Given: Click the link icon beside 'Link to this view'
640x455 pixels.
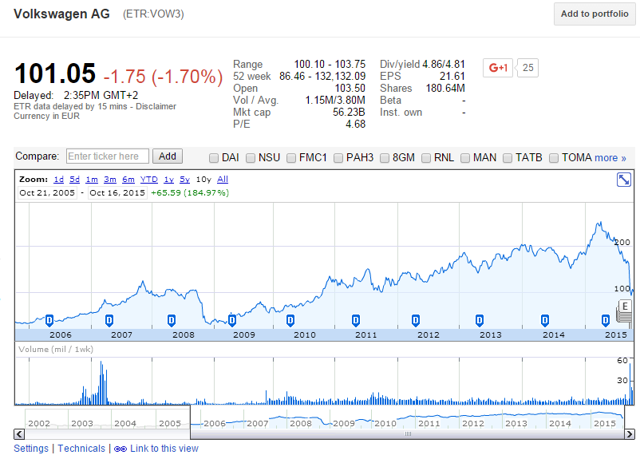Looking at the screenshot, I should coord(120,449).
